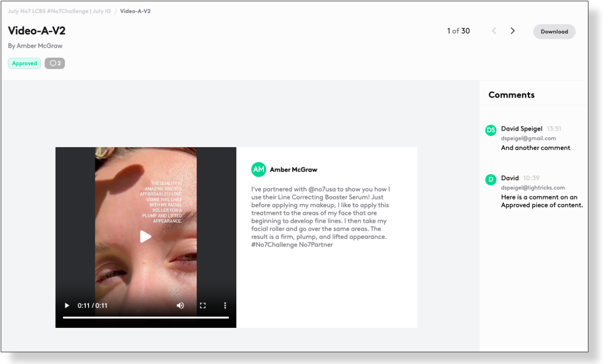Go to the next content item arrow
This screenshot has height=364, width=603.
click(x=513, y=31)
